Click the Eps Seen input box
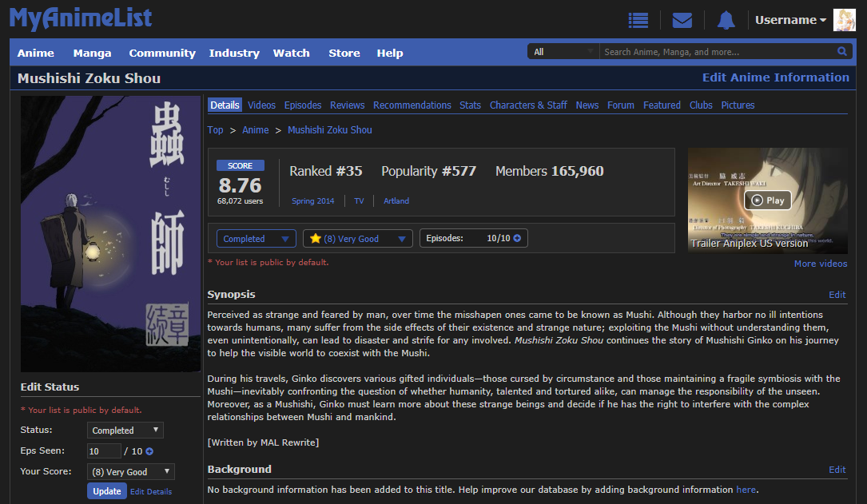The width and height of the screenshot is (867, 504). (x=104, y=451)
